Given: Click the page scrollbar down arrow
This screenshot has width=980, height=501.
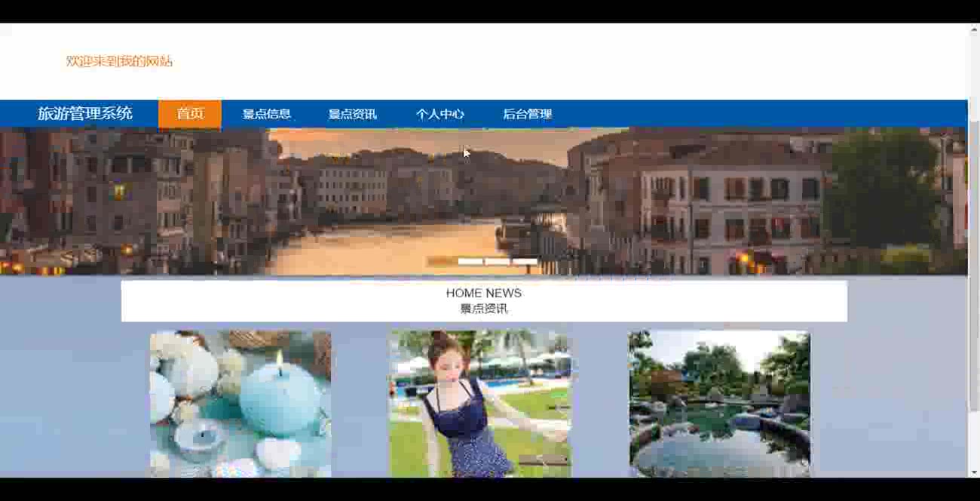Looking at the screenshot, I should (973, 472).
